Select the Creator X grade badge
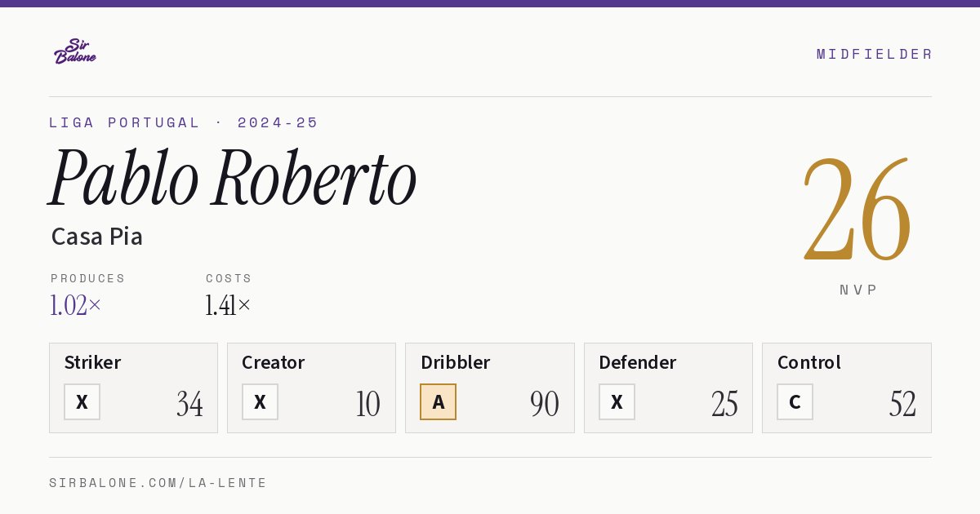The width and height of the screenshot is (980, 514). click(260, 402)
